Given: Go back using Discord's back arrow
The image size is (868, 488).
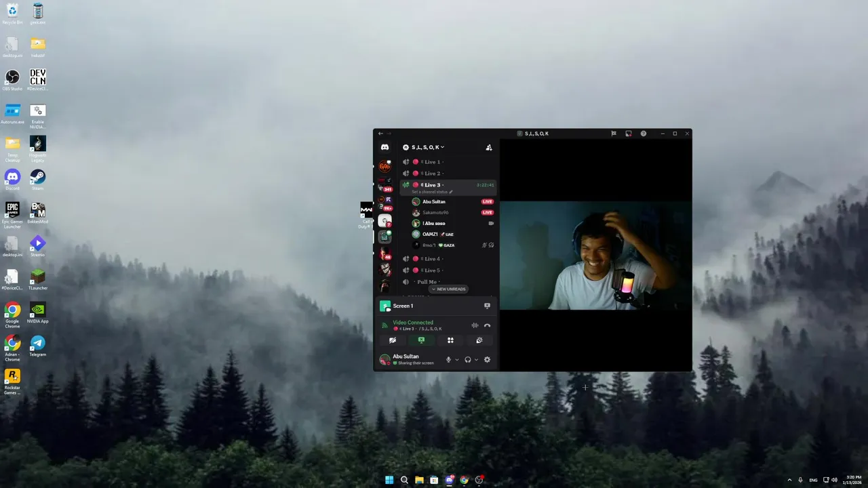Looking at the screenshot, I should pyautogui.click(x=380, y=134).
